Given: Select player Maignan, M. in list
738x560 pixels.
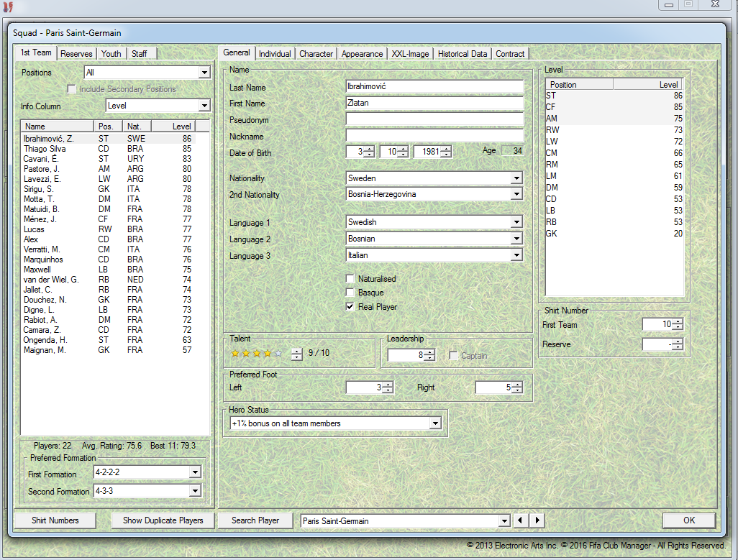Looking at the screenshot, I should tap(108, 350).
